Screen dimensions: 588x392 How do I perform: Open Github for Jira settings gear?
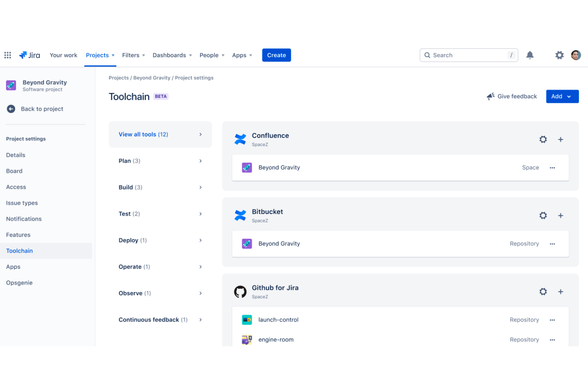click(543, 292)
